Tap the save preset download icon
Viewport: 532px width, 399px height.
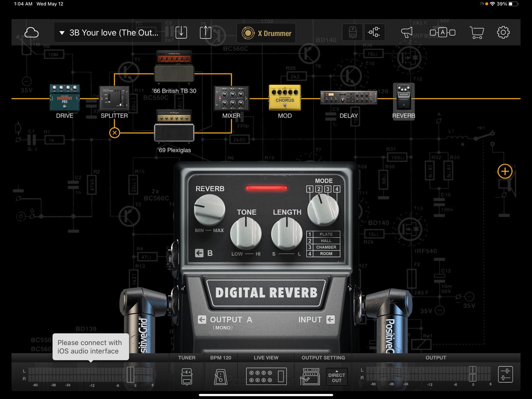coord(181,33)
